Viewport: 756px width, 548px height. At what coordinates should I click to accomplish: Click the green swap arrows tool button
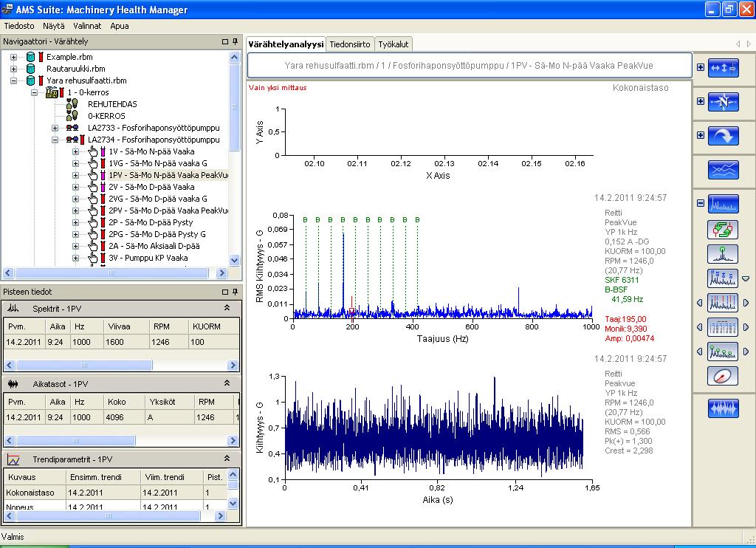point(723,230)
